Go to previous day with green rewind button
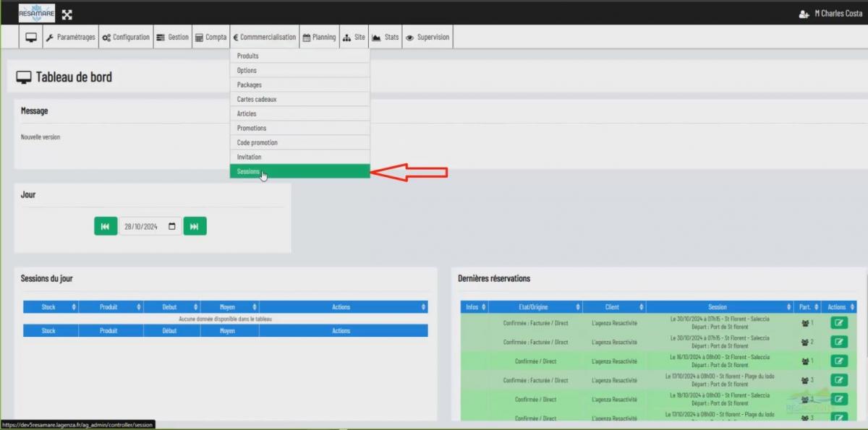The width and height of the screenshot is (868, 430). click(105, 226)
